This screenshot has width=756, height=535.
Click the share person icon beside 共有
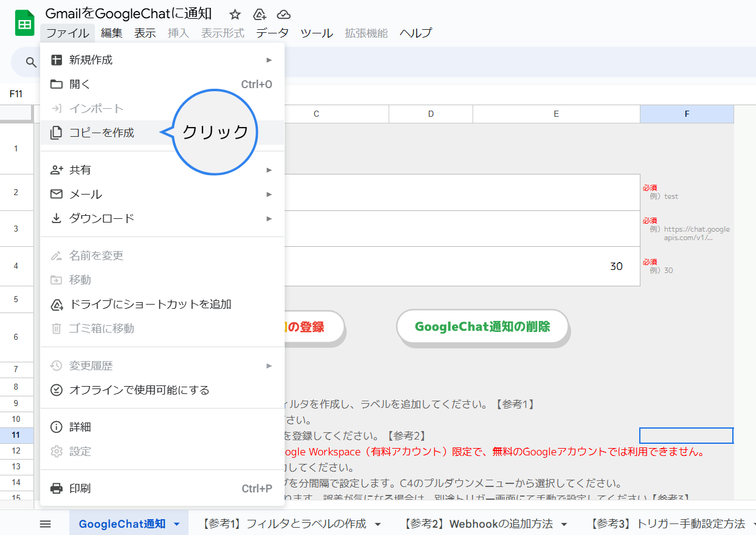coord(57,170)
